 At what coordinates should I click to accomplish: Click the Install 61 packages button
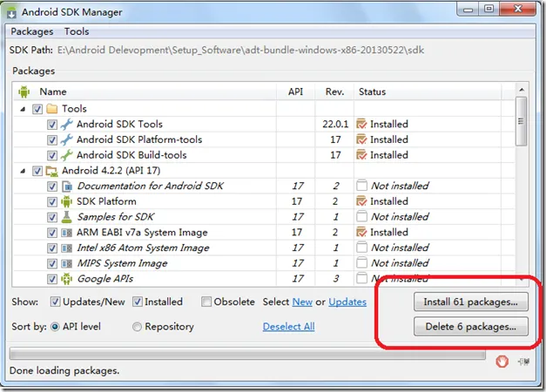[x=470, y=302]
